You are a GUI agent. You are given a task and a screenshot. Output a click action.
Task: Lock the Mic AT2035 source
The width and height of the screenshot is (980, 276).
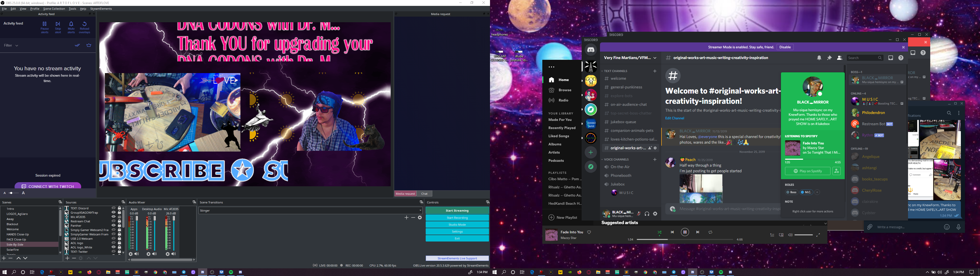119,217
